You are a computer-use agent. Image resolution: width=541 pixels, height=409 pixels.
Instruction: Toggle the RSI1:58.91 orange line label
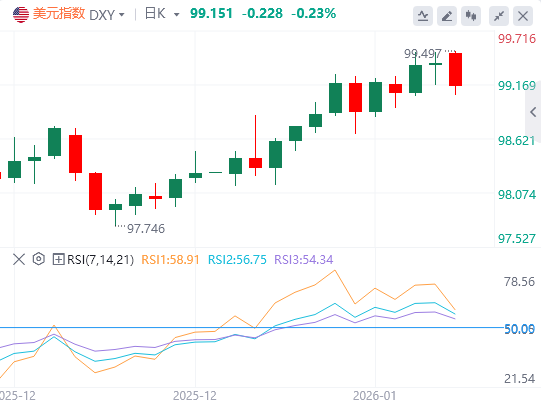[170, 260]
